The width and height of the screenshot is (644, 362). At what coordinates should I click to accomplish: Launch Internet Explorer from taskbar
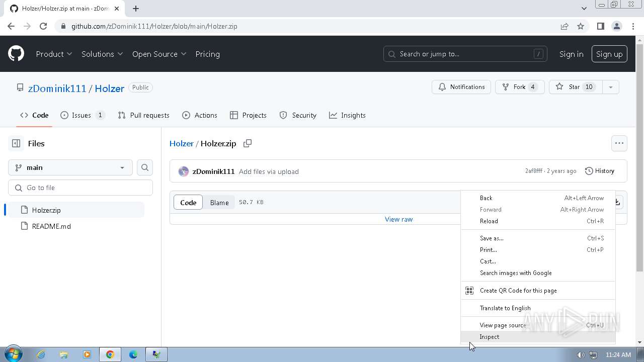41,354
